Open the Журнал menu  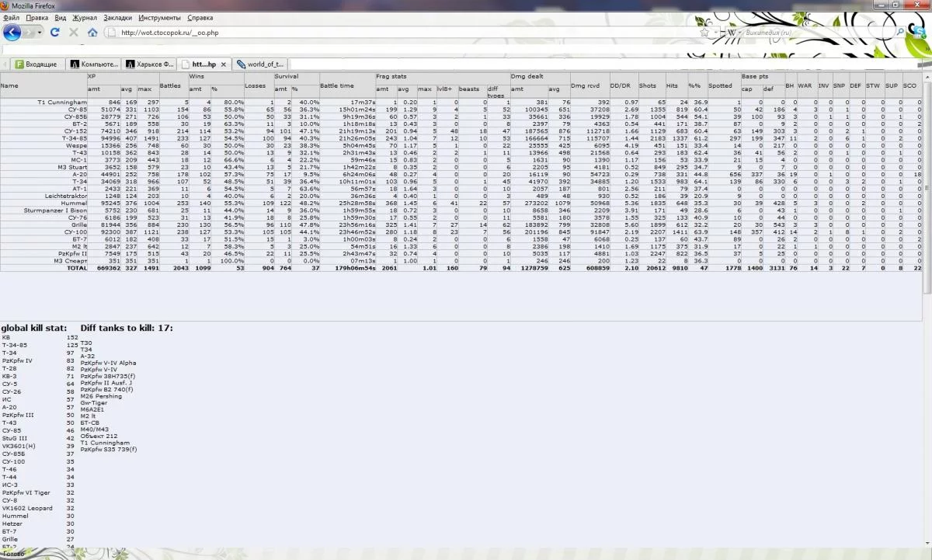(85, 17)
